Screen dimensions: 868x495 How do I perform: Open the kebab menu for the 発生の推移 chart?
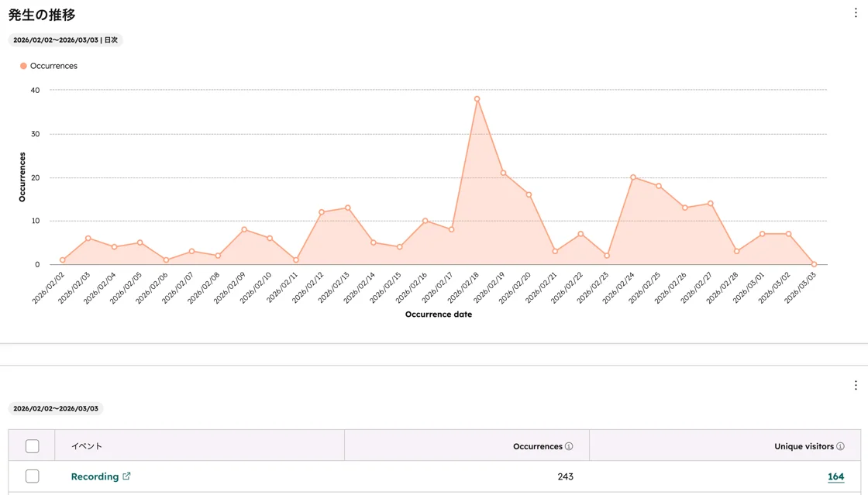pyautogui.click(x=856, y=13)
